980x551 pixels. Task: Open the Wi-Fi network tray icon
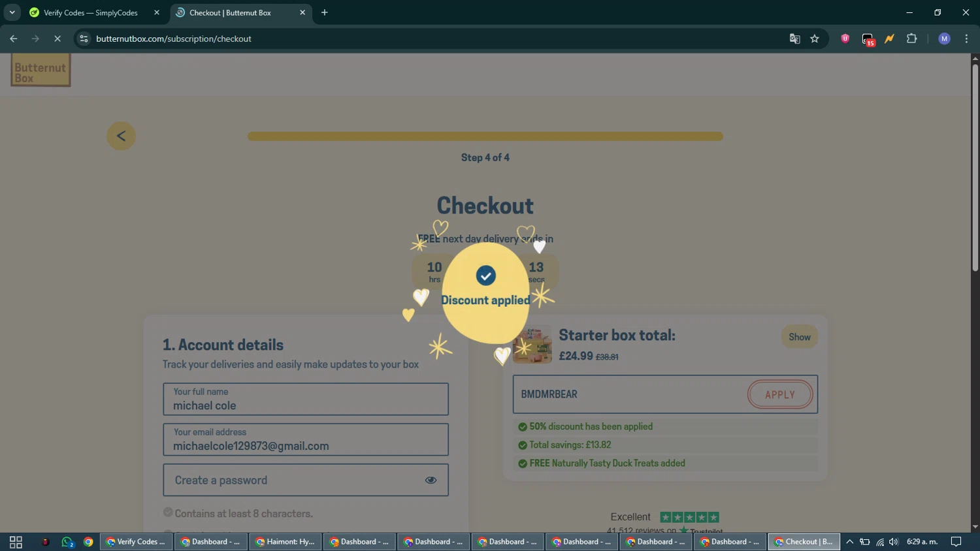click(x=879, y=542)
